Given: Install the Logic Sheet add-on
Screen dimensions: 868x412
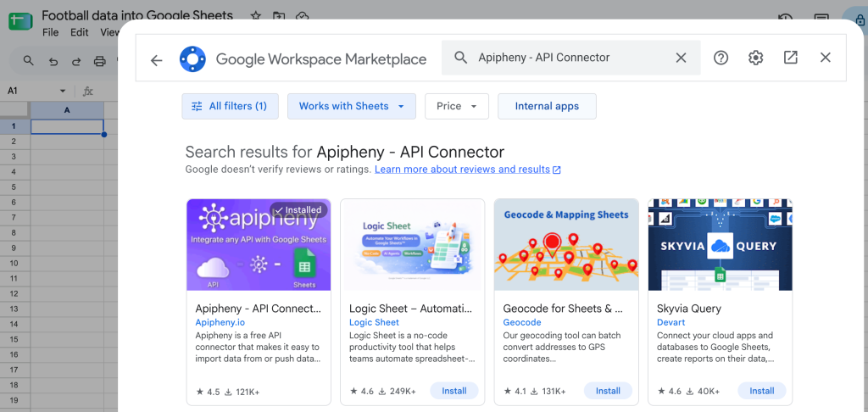Looking at the screenshot, I should (x=454, y=391).
